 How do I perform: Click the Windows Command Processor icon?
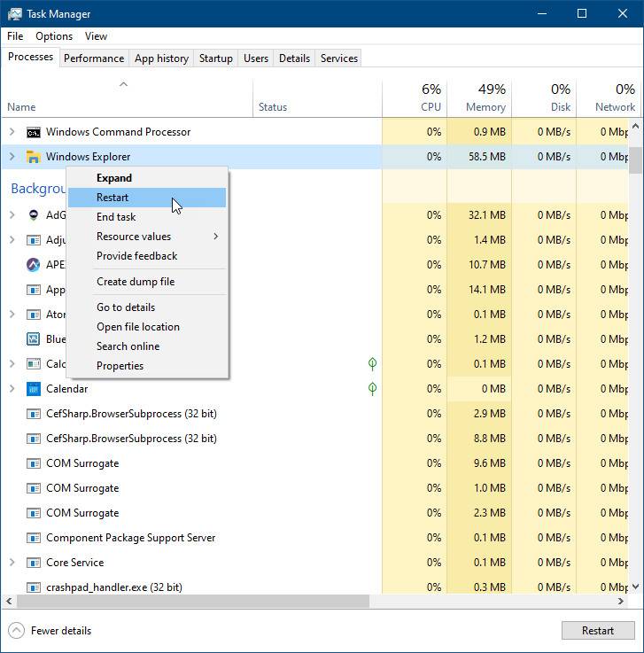34,132
